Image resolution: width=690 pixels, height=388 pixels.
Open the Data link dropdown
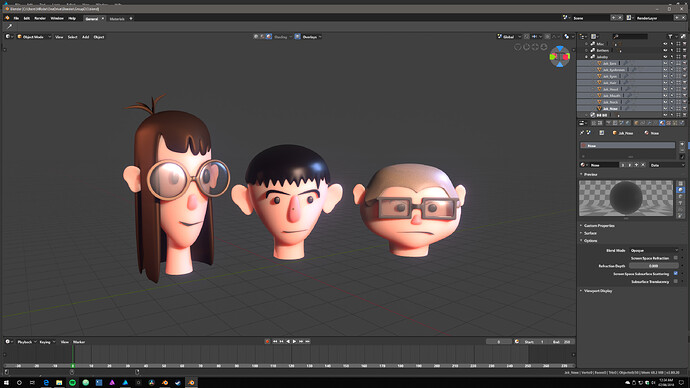tap(667, 165)
